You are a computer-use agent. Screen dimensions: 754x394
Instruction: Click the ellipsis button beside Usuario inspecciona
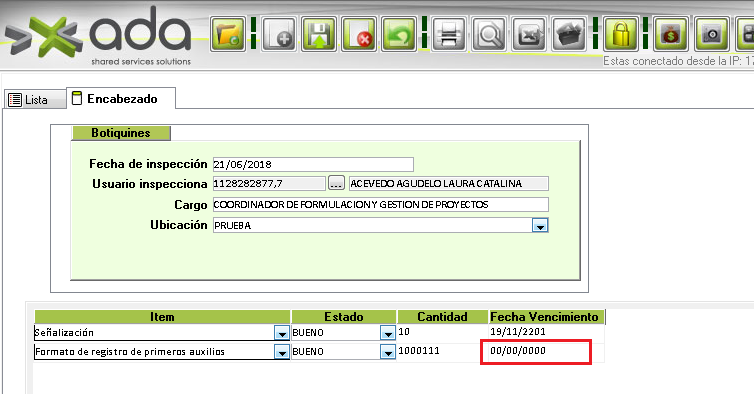pos(336,183)
